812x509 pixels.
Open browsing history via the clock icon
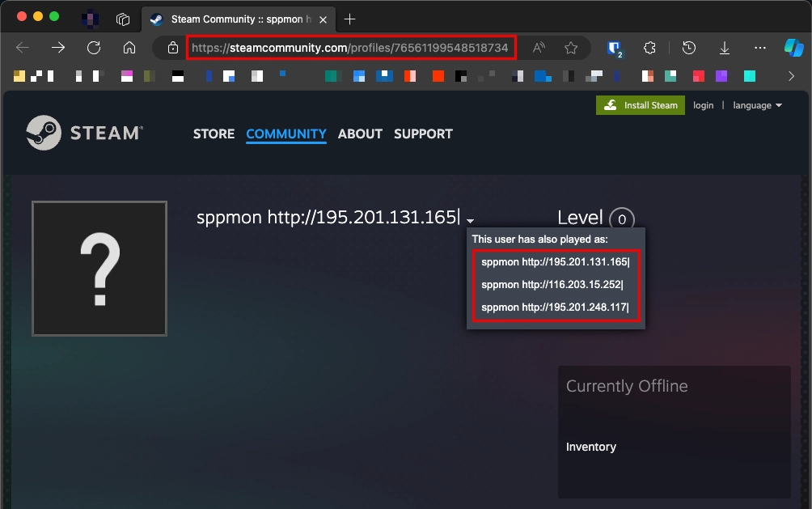click(x=688, y=48)
